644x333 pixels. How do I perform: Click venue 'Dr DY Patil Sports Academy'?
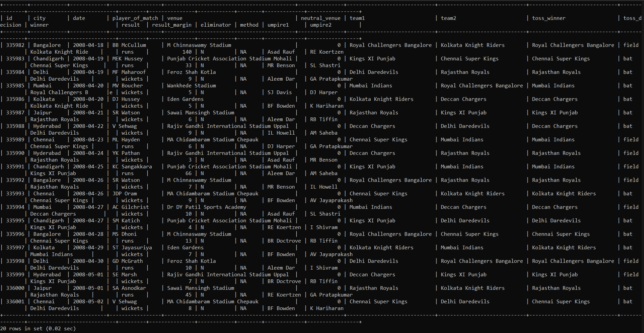207,207
